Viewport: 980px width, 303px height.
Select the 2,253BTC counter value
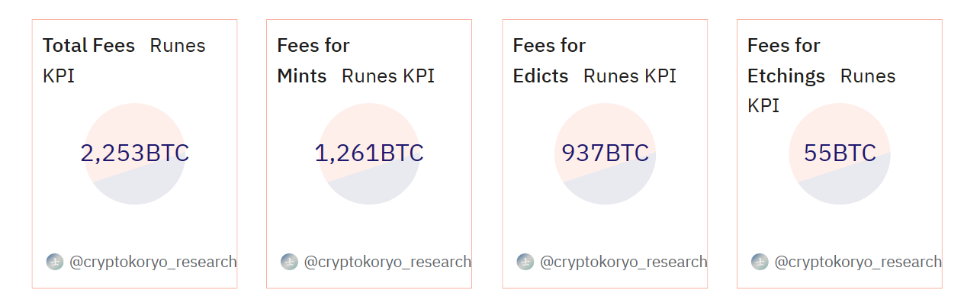tap(134, 153)
